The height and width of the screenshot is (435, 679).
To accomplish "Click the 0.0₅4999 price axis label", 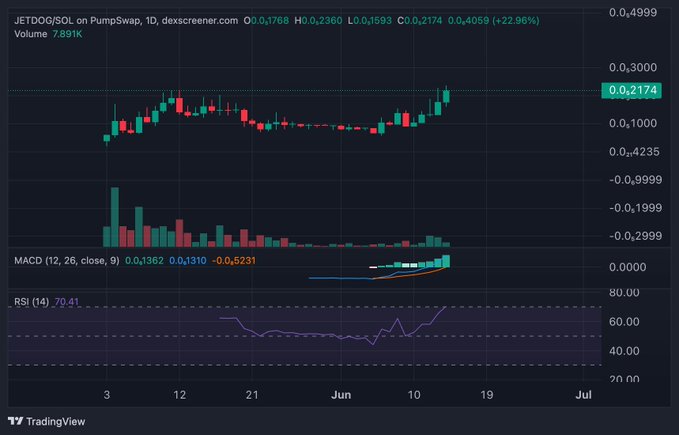I will click(633, 13).
